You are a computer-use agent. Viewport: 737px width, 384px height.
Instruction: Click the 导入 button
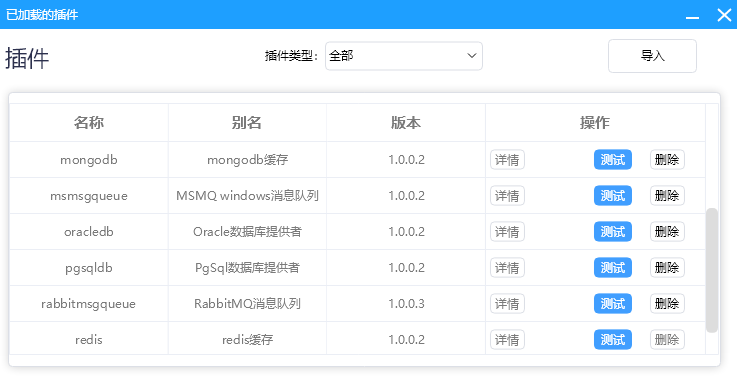(652, 56)
